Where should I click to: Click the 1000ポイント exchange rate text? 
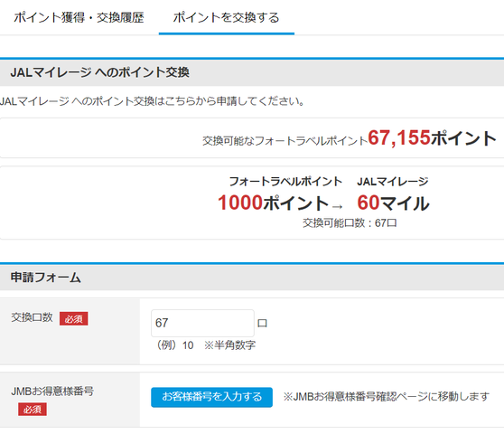pyautogui.click(x=273, y=203)
